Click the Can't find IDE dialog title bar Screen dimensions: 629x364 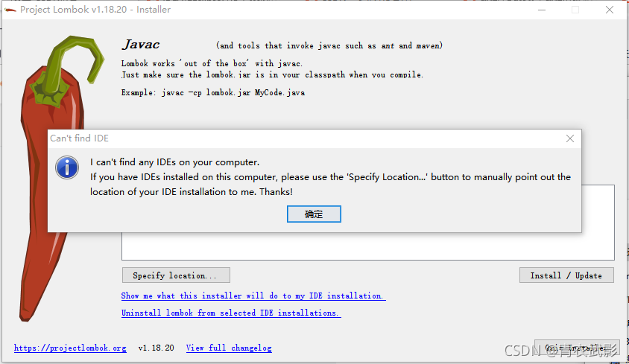pyautogui.click(x=305, y=138)
